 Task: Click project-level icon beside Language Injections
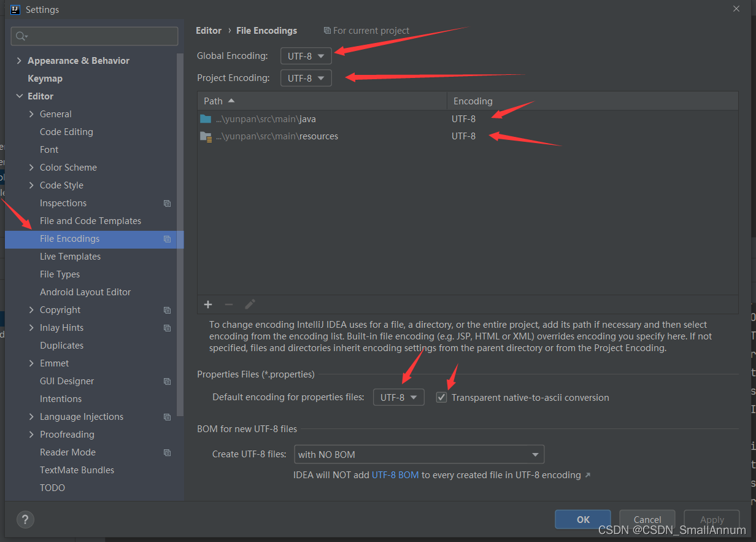167,417
